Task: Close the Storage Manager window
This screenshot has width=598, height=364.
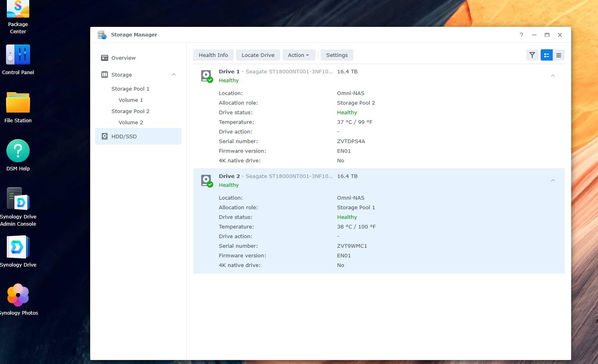Action: (x=560, y=35)
